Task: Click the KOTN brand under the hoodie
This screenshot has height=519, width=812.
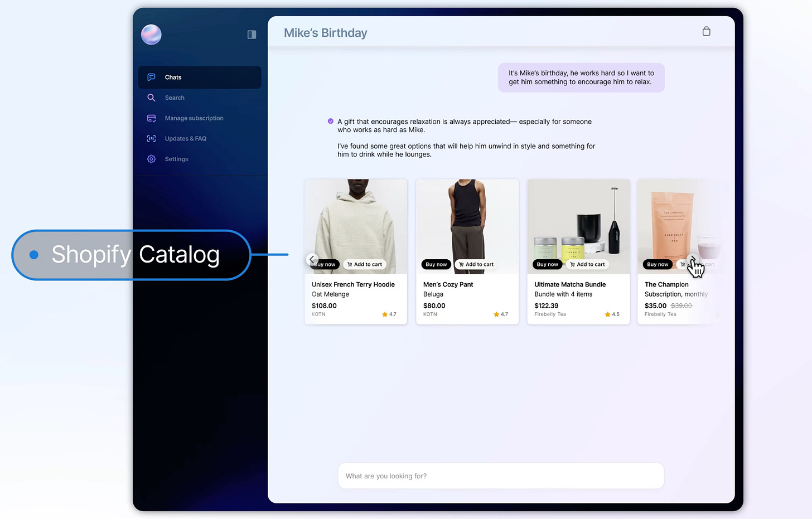Action: click(318, 314)
